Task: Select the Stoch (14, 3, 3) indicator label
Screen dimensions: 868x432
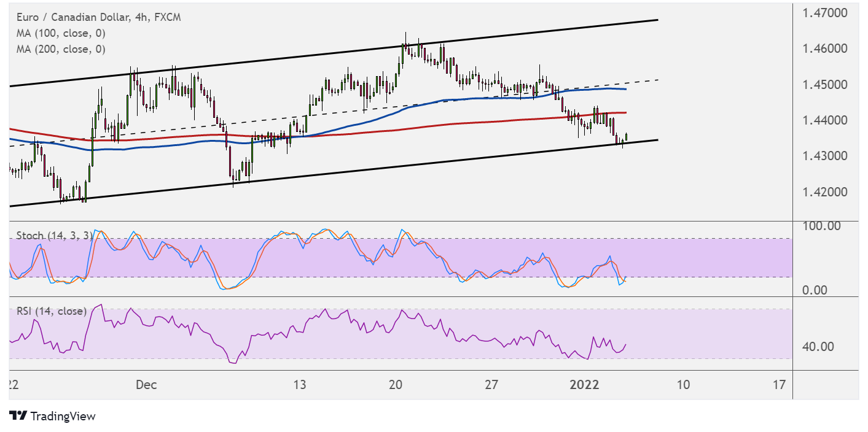Action: pyautogui.click(x=55, y=236)
